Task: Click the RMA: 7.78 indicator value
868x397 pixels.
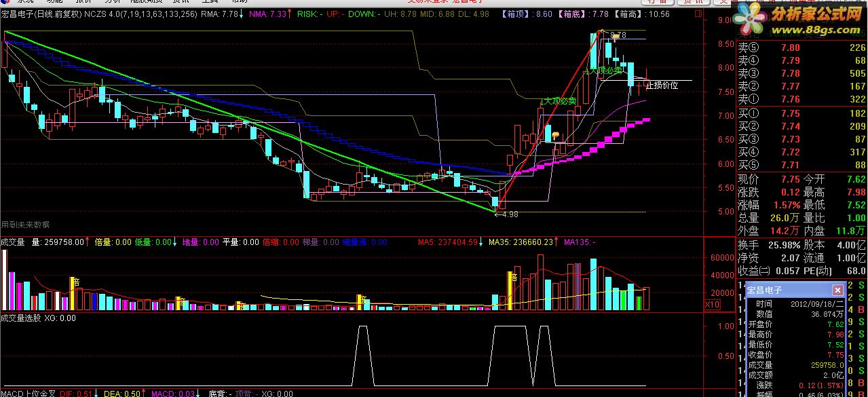Action: pyautogui.click(x=220, y=14)
